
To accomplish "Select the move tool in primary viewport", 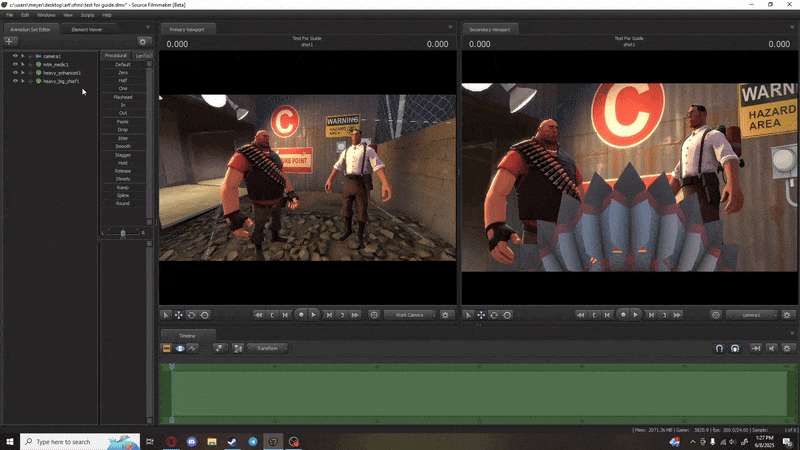I will 179,315.
